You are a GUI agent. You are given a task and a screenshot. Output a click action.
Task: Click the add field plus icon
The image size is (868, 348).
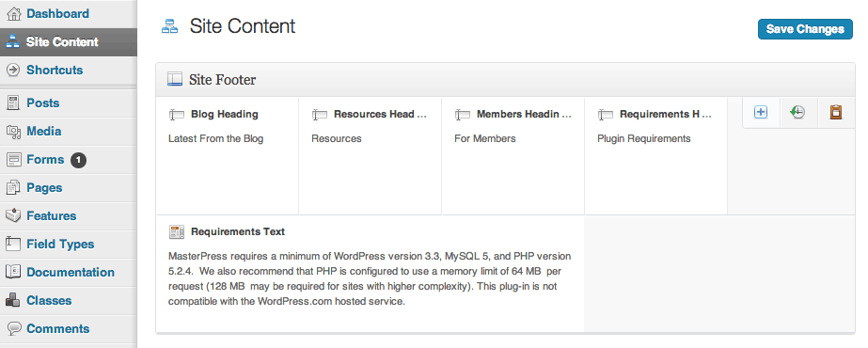coord(761,112)
